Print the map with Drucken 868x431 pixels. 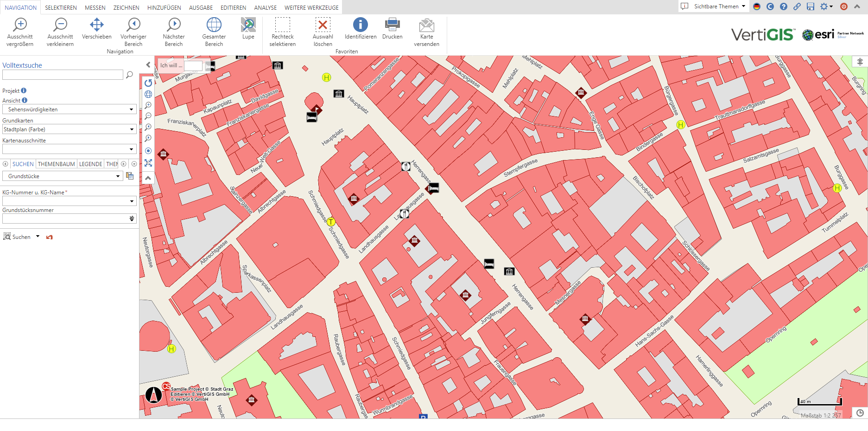(x=392, y=29)
